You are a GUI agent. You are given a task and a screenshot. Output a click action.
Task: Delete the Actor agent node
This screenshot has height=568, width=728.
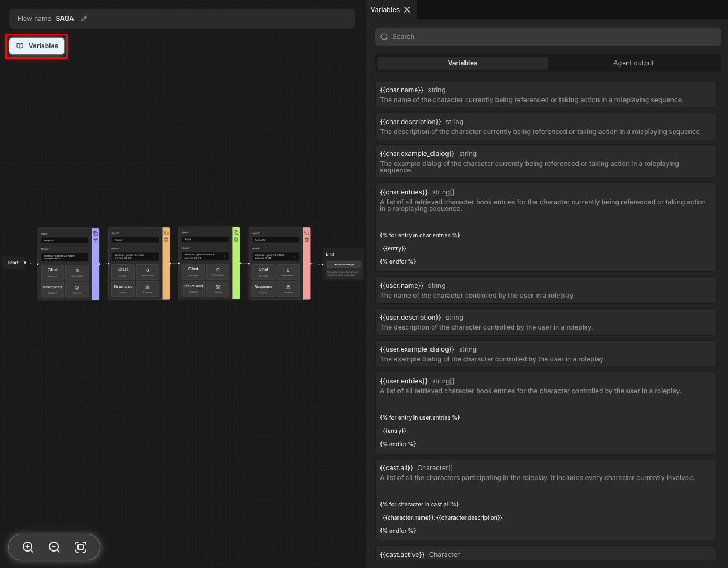(x=236, y=240)
